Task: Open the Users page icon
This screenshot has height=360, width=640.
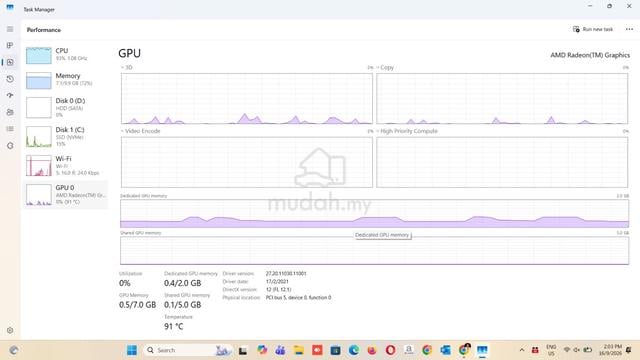Action: point(10,112)
